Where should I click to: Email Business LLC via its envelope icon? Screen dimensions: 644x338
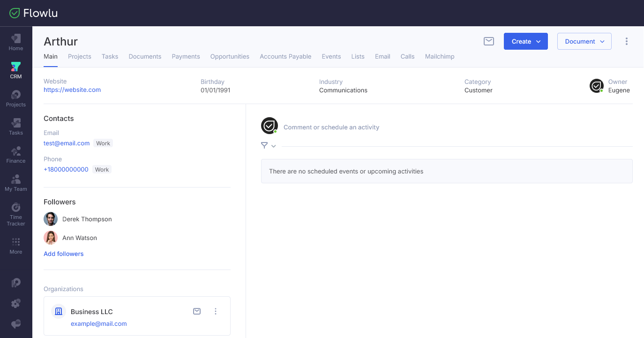coord(197,311)
